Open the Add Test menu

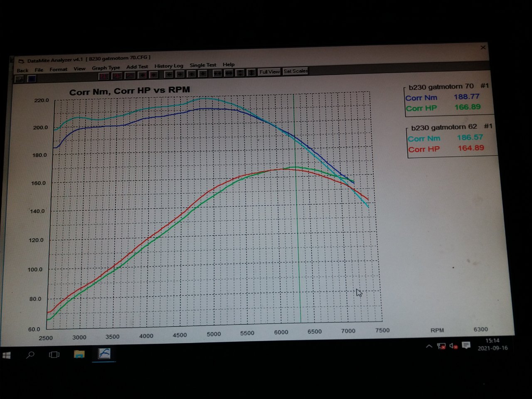pos(137,66)
